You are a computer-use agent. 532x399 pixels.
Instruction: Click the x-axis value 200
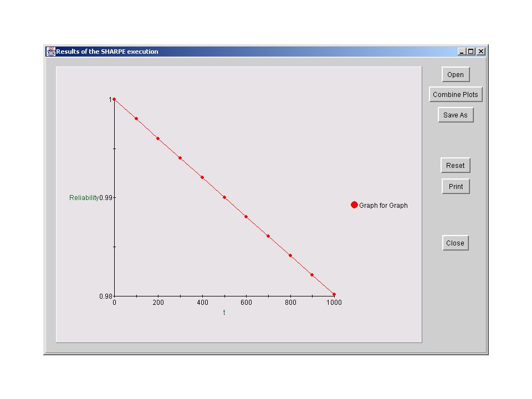point(158,303)
